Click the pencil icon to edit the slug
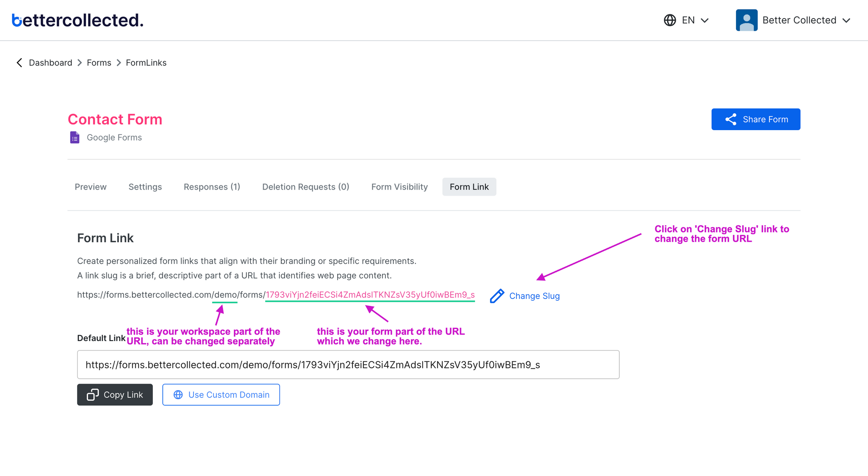The image size is (868, 476). [496, 295]
